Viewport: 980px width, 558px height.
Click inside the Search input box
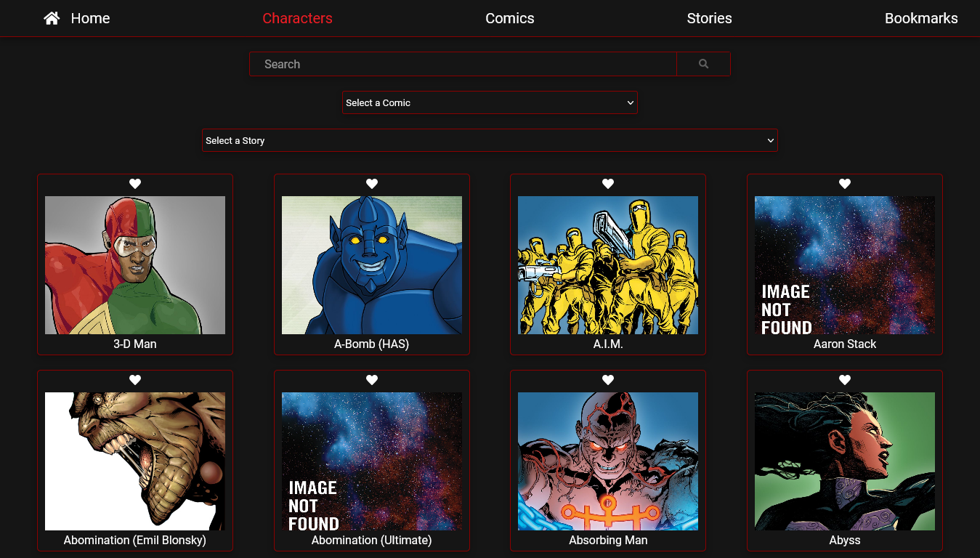point(462,64)
